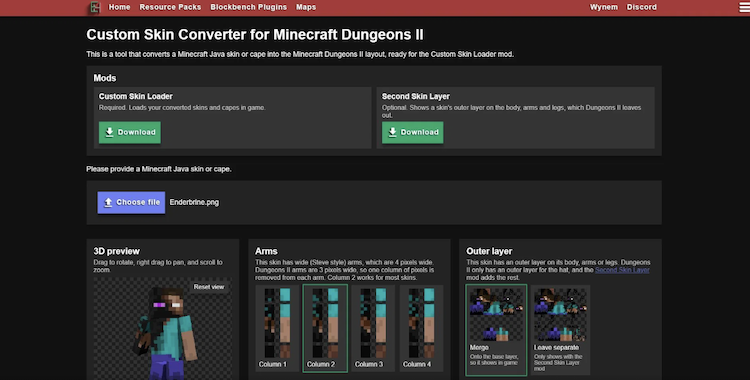Click Reset view in 3D preview
Viewport: 750px width, 380px height.
click(x=209, y=287)
